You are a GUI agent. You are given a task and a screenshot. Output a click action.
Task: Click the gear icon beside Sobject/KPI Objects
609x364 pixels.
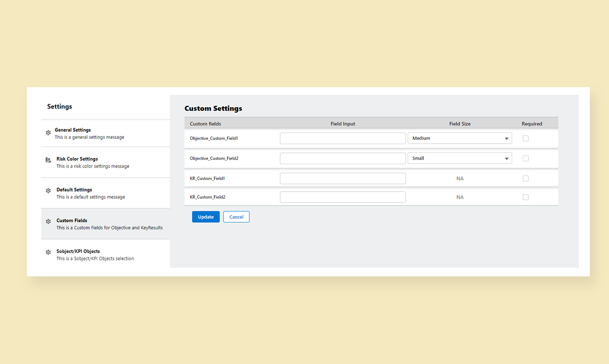click(48, 252)
